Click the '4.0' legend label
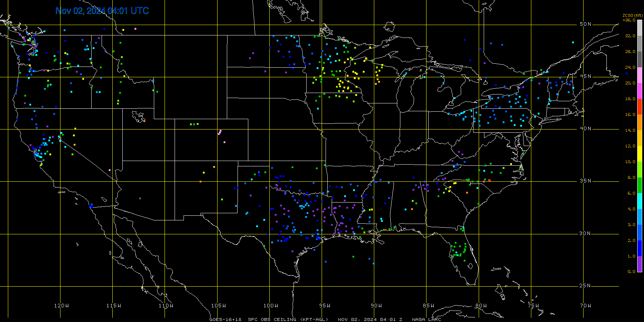The width and height of the screenshot is (644, 322). click(631, 209)
